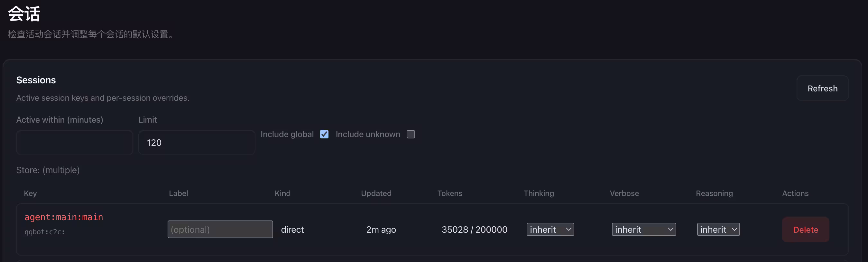Open the Reasoning inherit dropdown
This screenshot has height=262, width=868.
click(x=718, y=229)
